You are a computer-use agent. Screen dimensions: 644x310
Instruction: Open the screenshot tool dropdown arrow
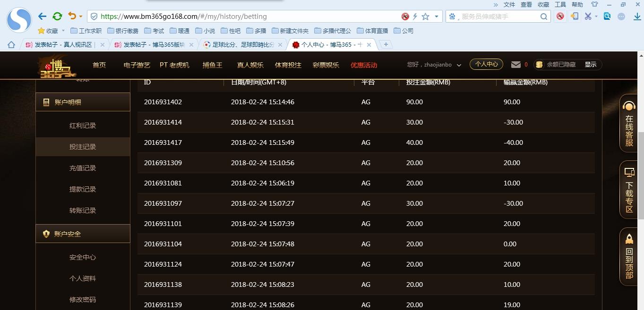pyautogui.click(x=596, y=17)
